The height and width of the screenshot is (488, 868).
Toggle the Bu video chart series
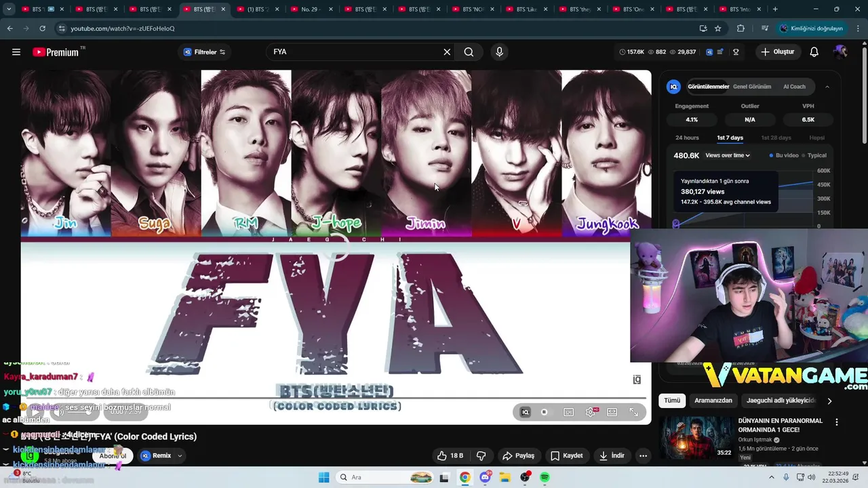click(784, 155)
